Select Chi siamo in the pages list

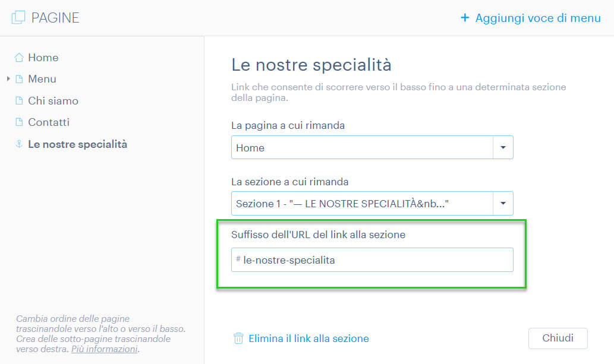tap(53, 101)
